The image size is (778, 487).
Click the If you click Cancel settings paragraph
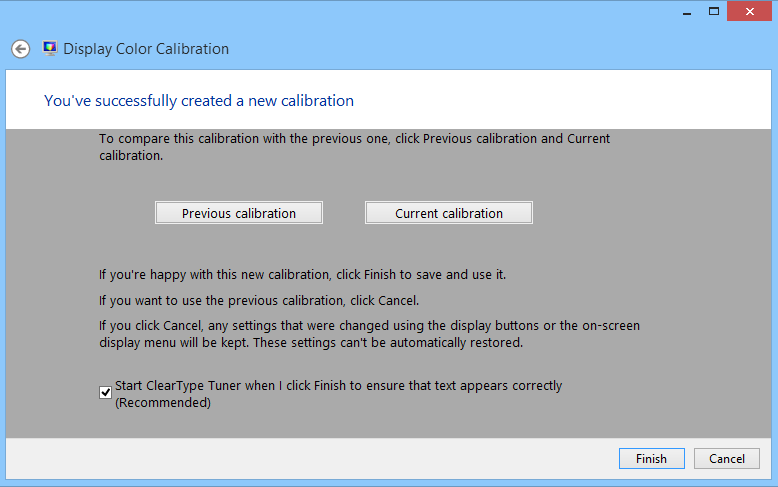pos(369,334)
